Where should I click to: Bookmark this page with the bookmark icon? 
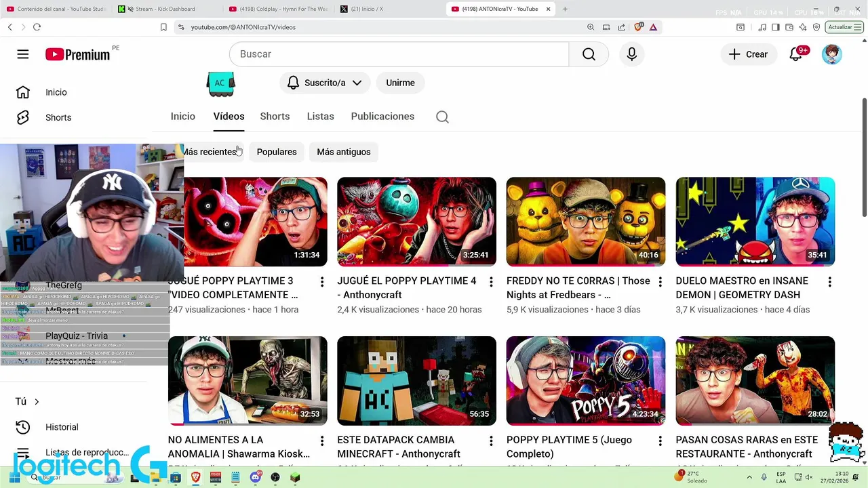click(163, 27)
